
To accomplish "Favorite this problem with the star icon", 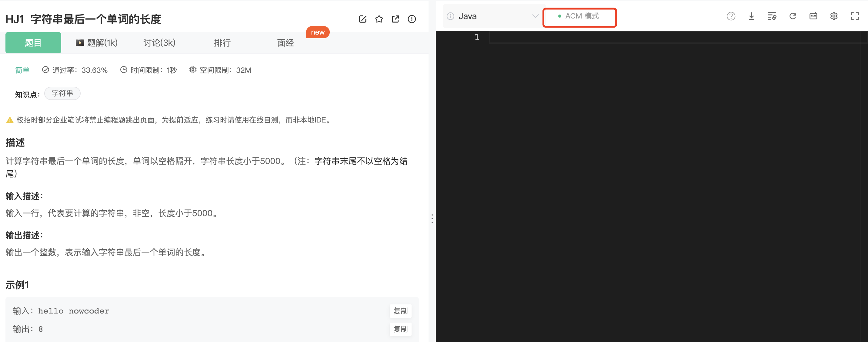I will (x=379, y=19).
